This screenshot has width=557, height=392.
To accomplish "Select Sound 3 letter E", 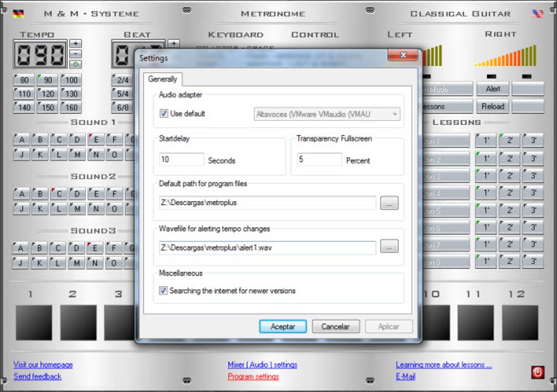I will point(94,248).
